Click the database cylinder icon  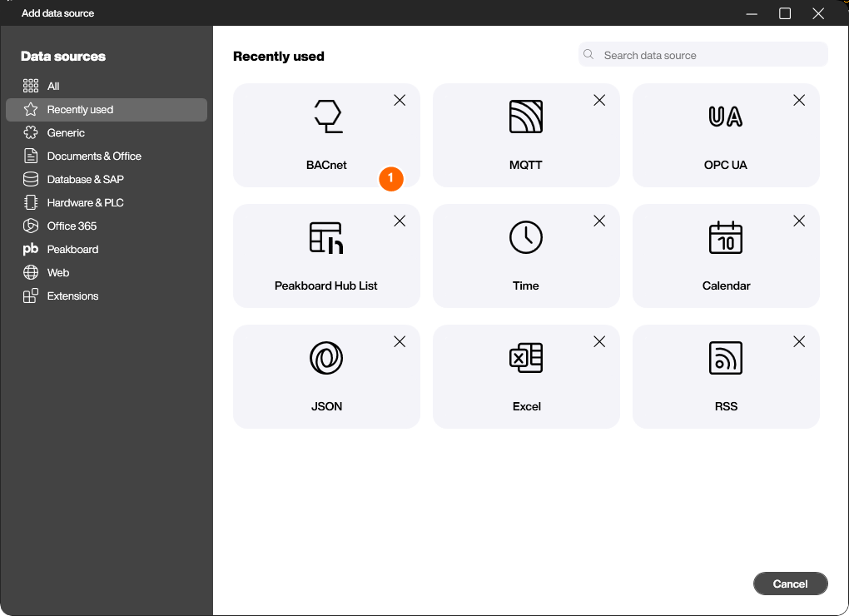[31, 179]
